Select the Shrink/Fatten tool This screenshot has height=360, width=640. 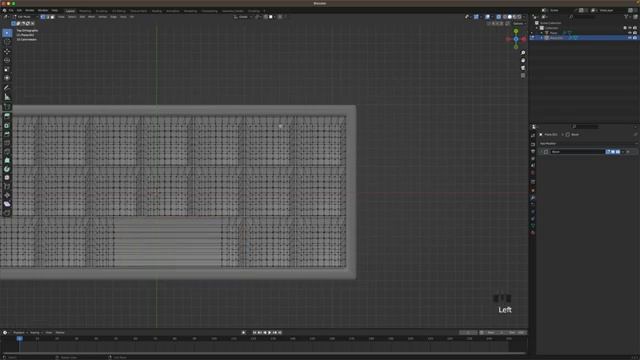pyautogui.click(x=7, y=196)
